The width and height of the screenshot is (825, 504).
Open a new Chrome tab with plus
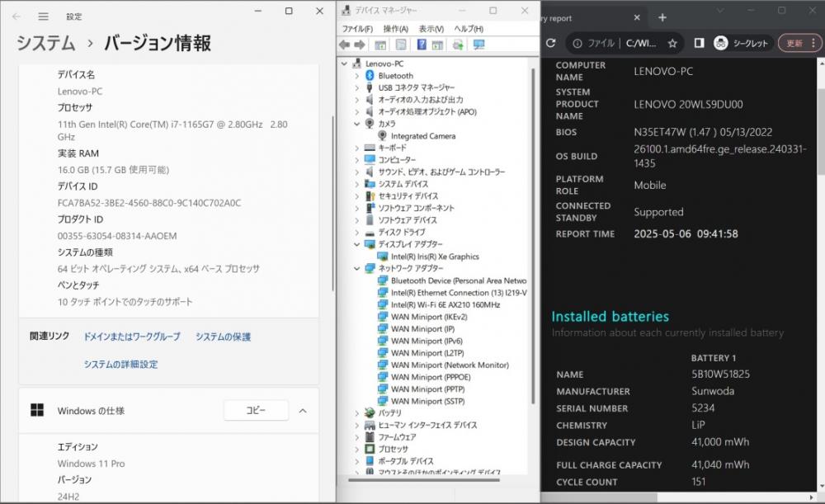point(662,18)
